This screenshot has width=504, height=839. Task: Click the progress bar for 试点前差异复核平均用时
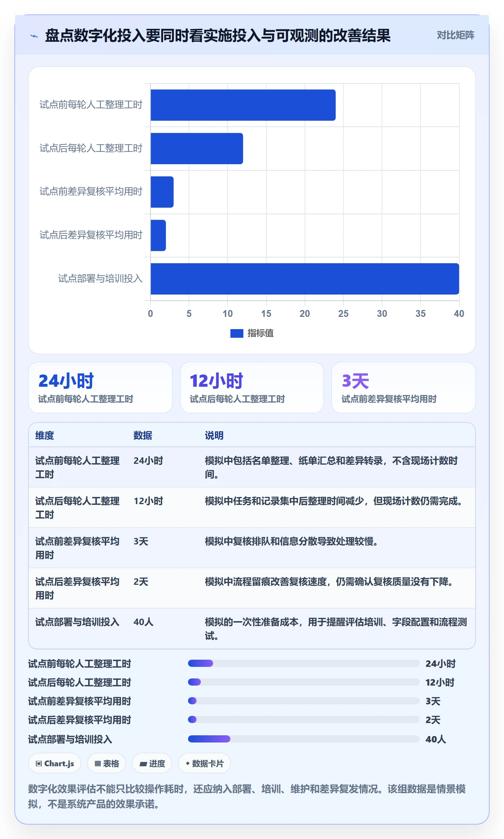303,701
